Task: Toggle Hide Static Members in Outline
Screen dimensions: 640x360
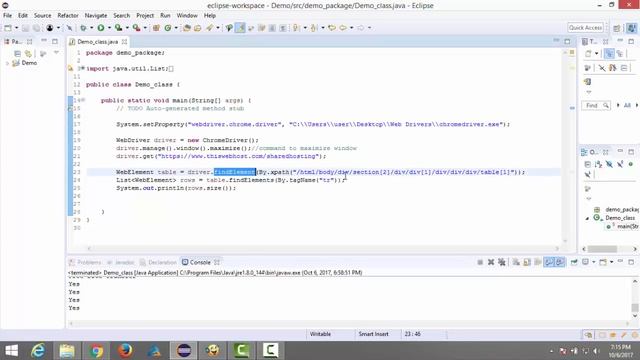Action: (x=620, y=164)
